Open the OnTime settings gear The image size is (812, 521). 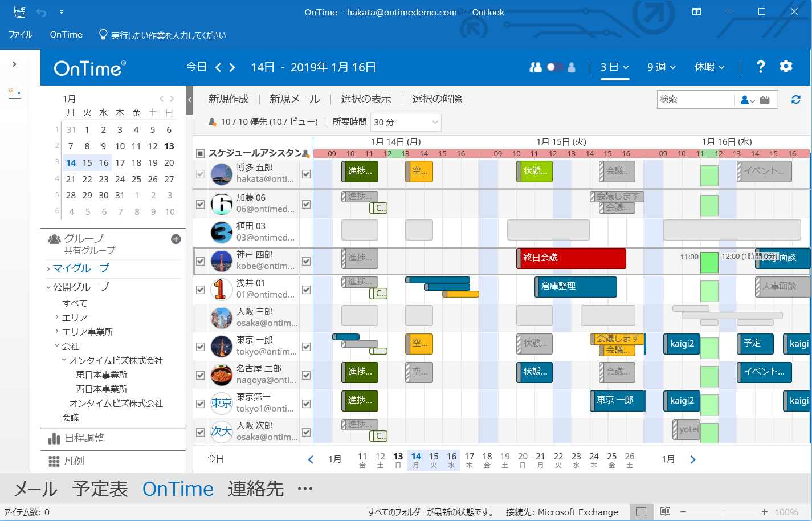(786, 67)
